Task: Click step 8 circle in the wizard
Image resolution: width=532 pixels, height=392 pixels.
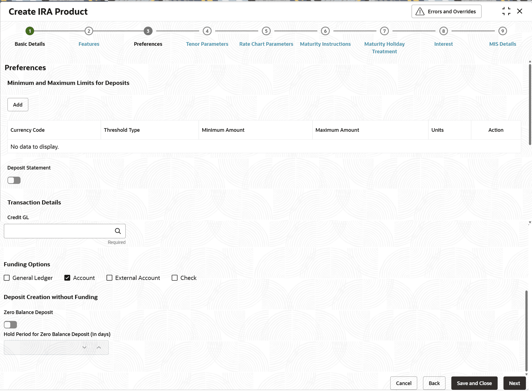Action: coord(444,31)
